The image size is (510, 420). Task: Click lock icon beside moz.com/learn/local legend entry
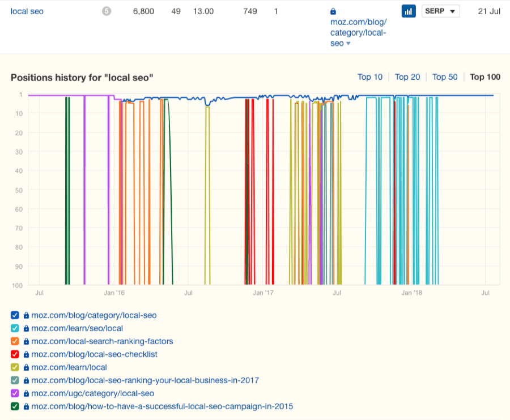[x=26, y=367]
